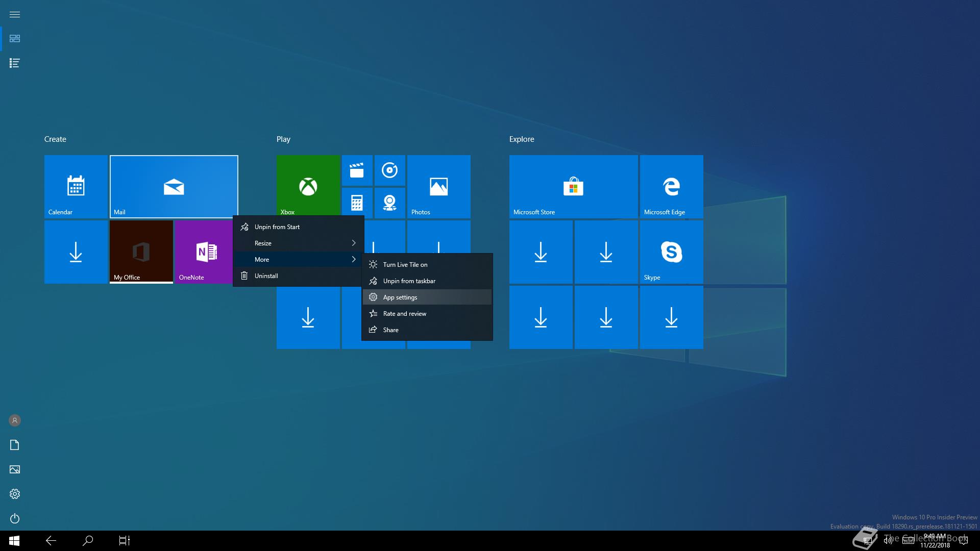Click the bottom-left download tile in Play group
This screenshot has height=551, width=980.
click(308, 318)
